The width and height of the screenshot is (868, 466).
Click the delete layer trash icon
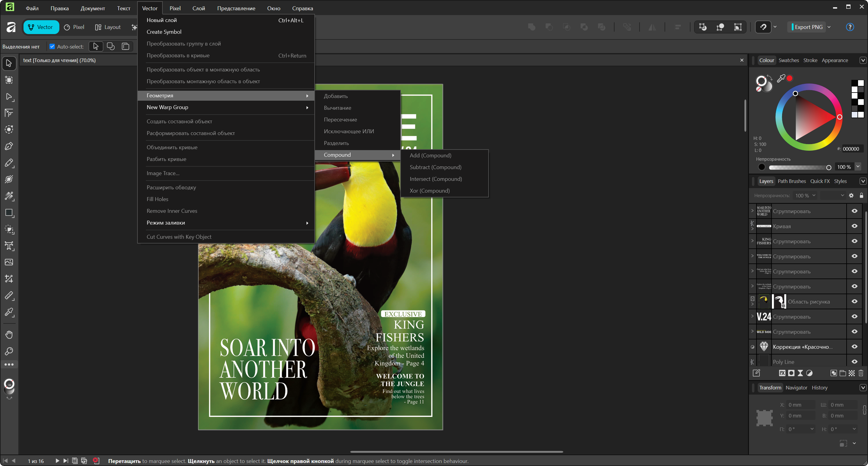coord(861,373)
